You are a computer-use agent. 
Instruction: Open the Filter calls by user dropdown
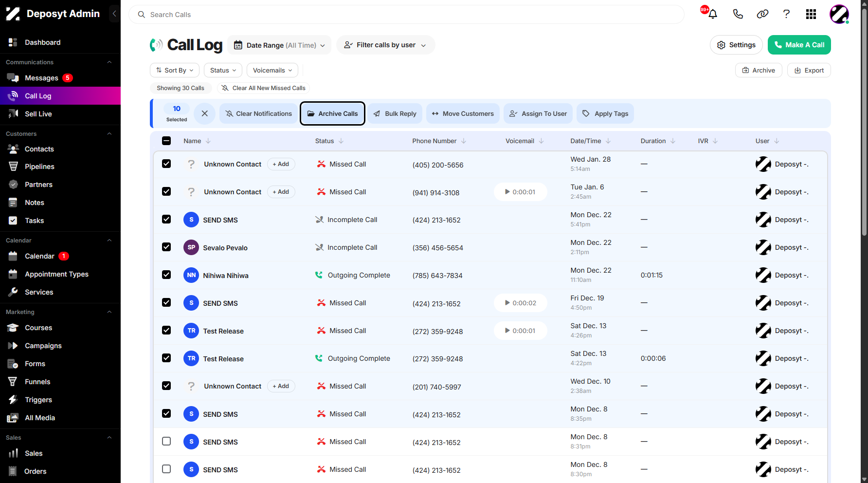(x=386, y=45)
